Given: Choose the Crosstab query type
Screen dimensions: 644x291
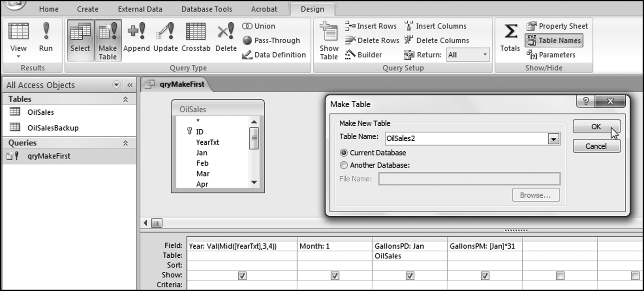Looking at the screenshot, I should coord(196,37).
